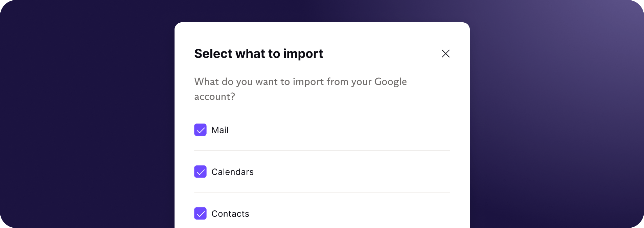
Task: Click the word 'Google' in the description
Action: 390,82
